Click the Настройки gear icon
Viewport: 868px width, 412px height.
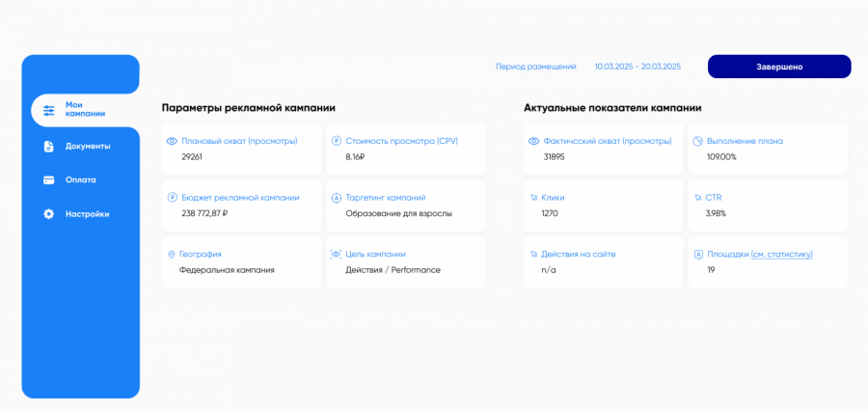pos(48,213)
